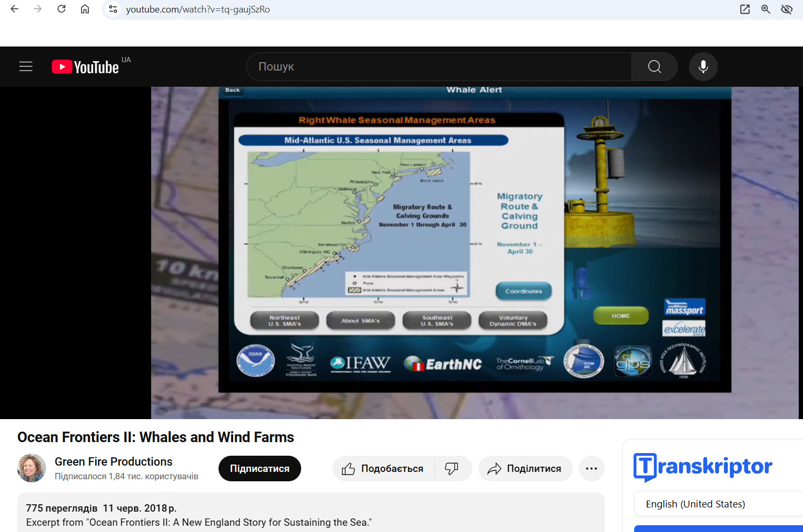Click the Пошук search input field
803x532 pixels.
[439, 66]
